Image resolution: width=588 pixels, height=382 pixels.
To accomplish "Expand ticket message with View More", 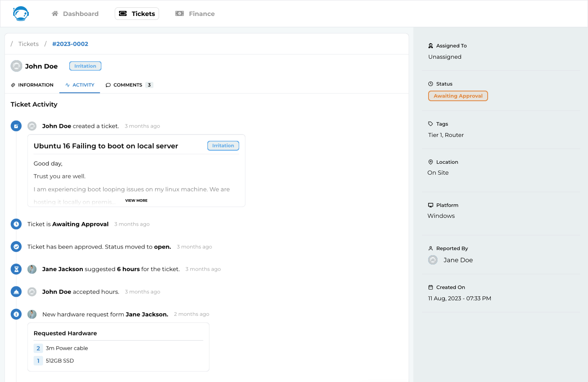I will click(x=136, y=201).
